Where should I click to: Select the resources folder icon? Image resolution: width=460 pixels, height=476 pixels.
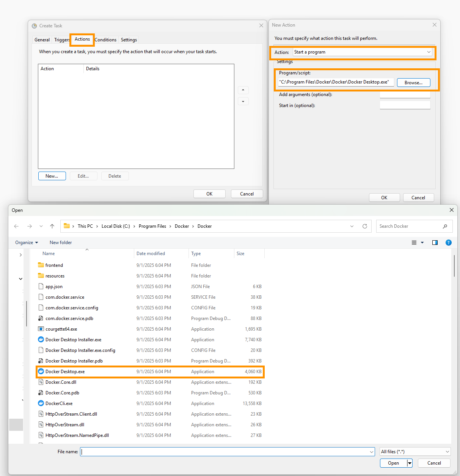41,276
